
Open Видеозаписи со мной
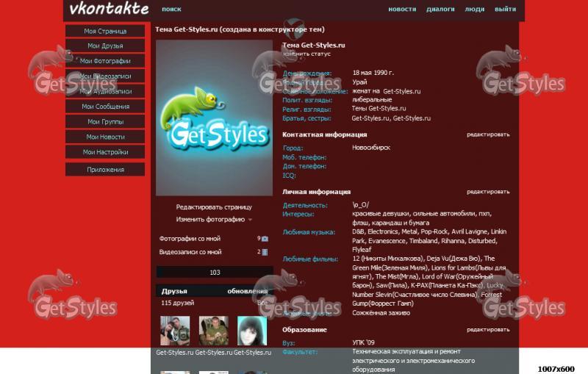(190, 252)
